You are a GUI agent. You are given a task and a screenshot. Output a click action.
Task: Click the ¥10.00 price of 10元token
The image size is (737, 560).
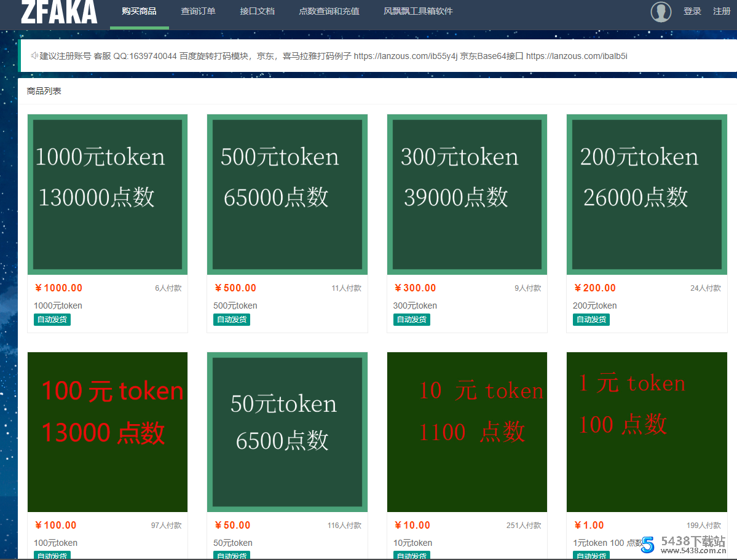coord(412,525)
